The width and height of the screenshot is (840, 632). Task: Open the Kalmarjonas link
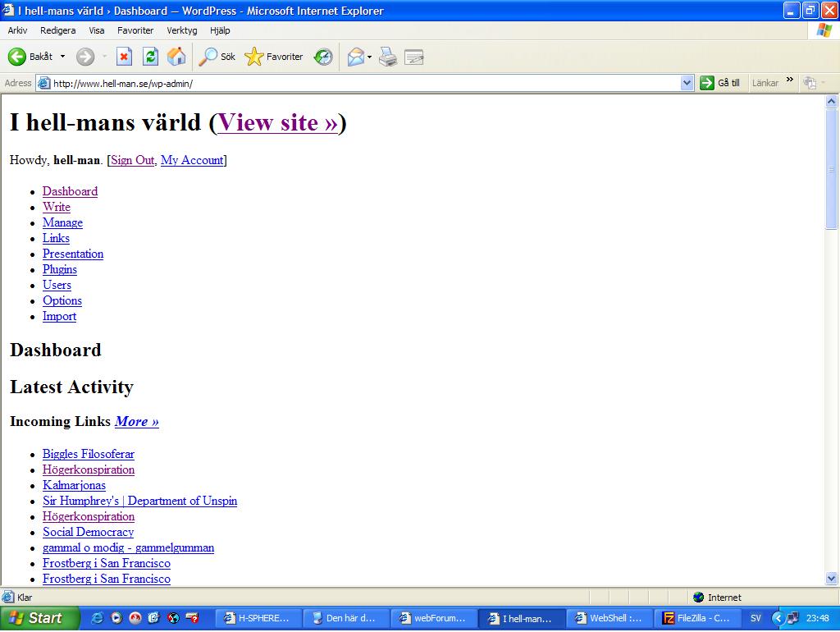pos(74,485)
